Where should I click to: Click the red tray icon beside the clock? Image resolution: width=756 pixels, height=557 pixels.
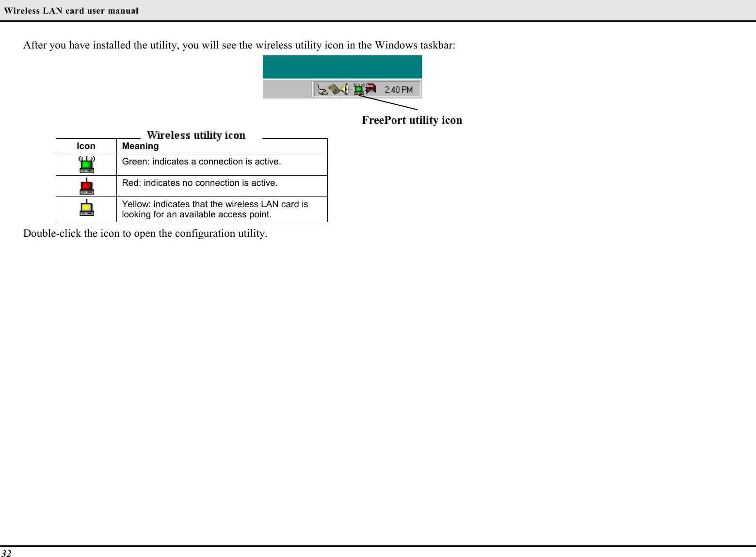tap(370, 89)
